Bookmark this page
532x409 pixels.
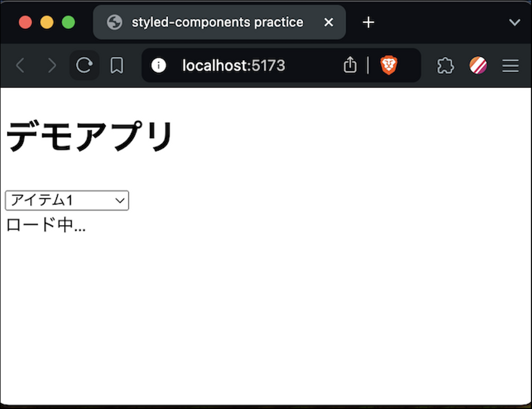click(x=117, y=66)
